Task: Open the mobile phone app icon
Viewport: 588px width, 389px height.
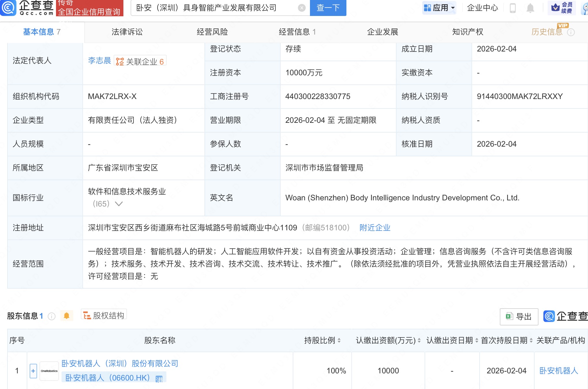Action: click(x=512, y=8)
